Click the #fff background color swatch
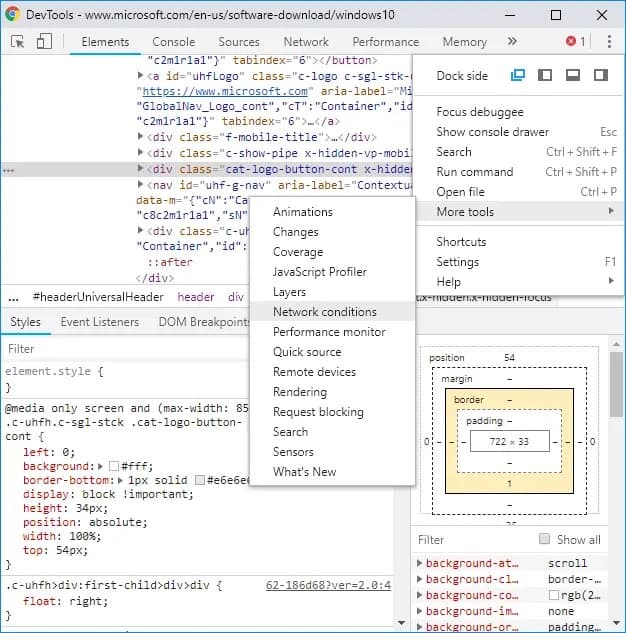The height and width of the screenshot is (633, 626). pyautogui.click(x=114, y=466)
